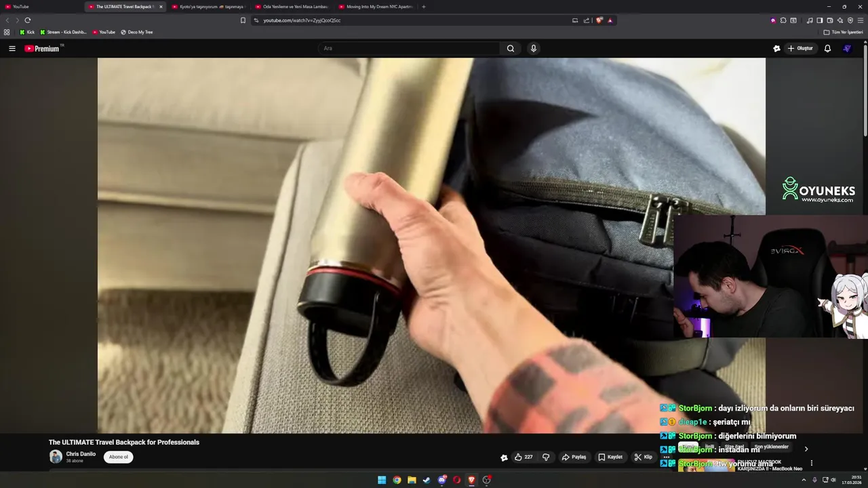
Task: Click the YouTube Premium logo
Action: click(x=43, y=48)
